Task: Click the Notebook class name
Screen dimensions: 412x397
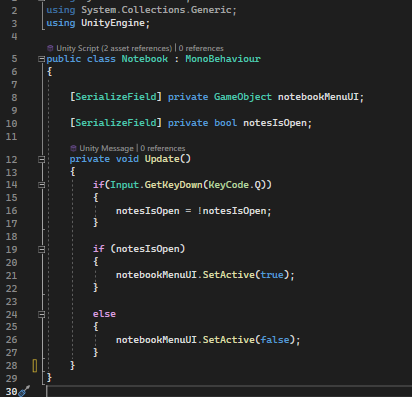Action: point(145,59)
